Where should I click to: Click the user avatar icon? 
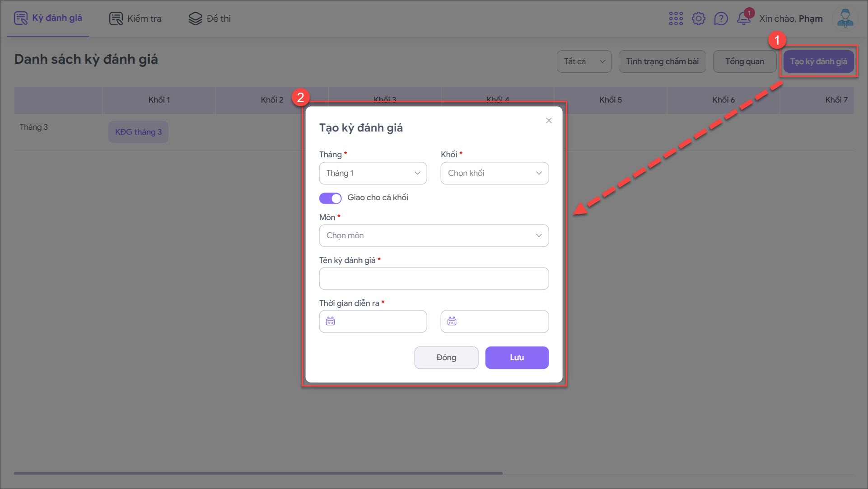(845, 19)
